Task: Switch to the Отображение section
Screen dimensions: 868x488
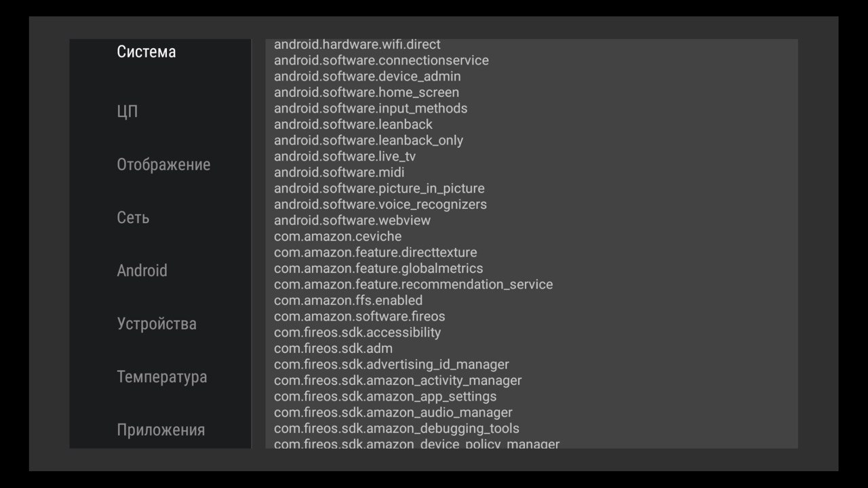Action: pos(163,165)
